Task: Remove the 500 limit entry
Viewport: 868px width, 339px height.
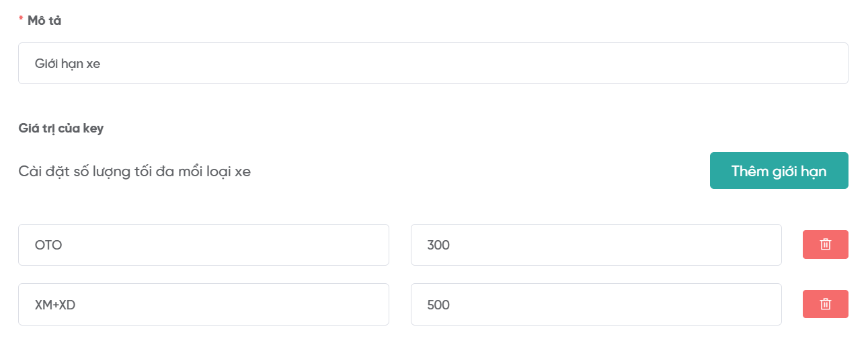Action: click(825, 304)
